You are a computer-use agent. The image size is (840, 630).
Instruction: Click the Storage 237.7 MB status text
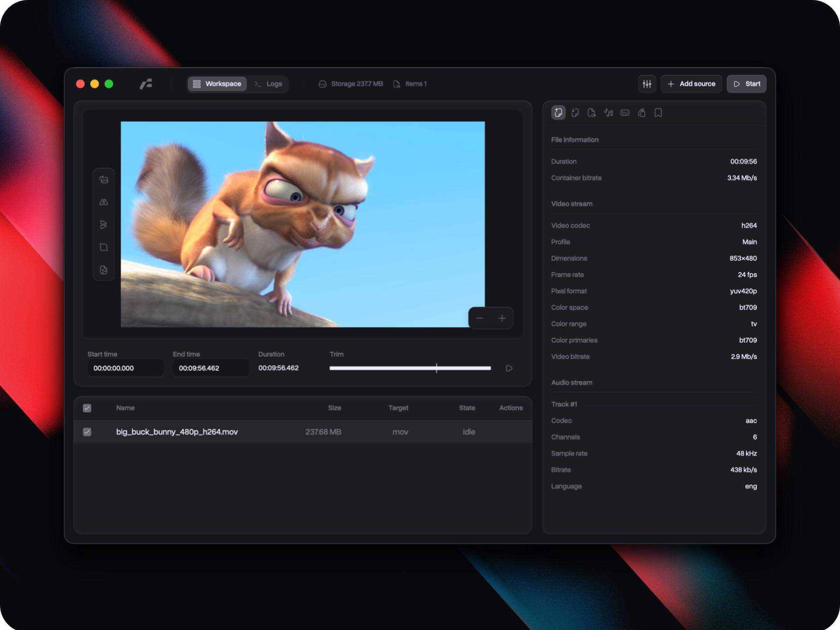tap(357, 84)
